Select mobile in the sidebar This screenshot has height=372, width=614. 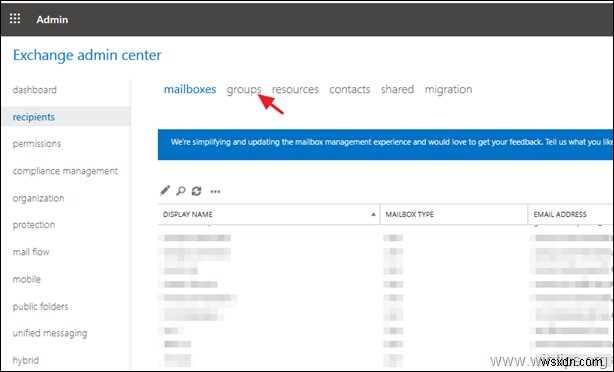point(27,279)
